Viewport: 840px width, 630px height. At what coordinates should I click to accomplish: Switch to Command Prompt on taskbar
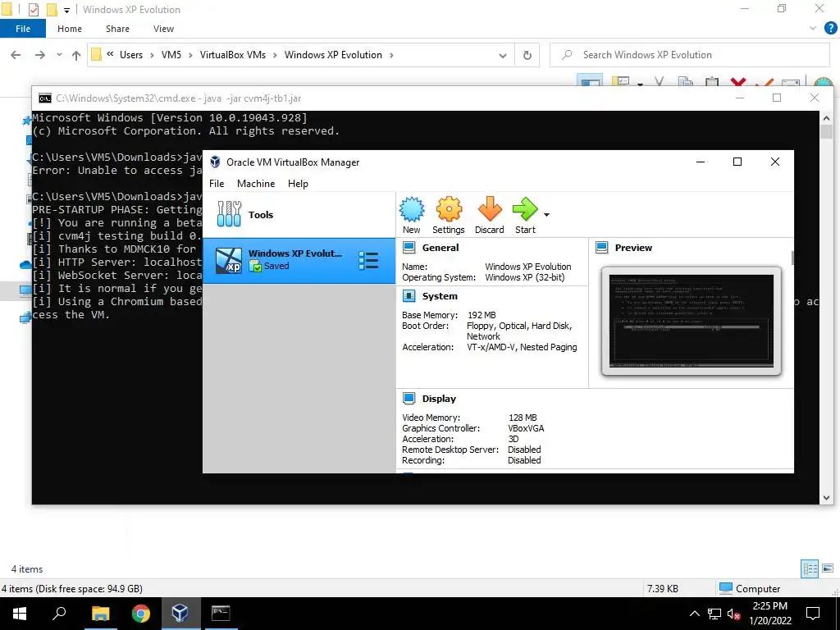coord(220,614)
